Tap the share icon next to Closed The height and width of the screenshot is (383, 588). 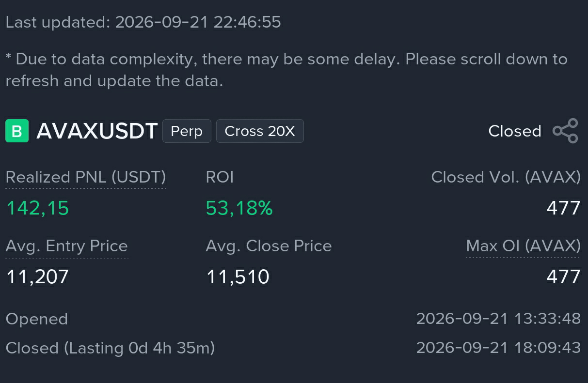566,131
